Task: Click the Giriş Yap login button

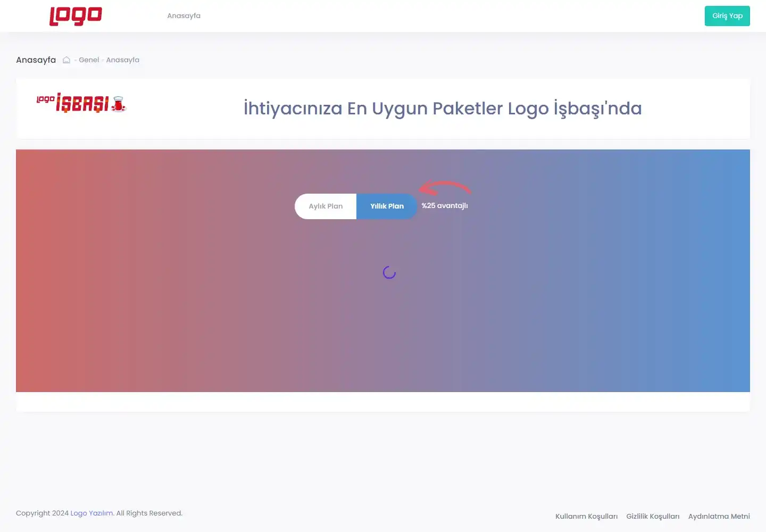Action: (x=727, y=16)
